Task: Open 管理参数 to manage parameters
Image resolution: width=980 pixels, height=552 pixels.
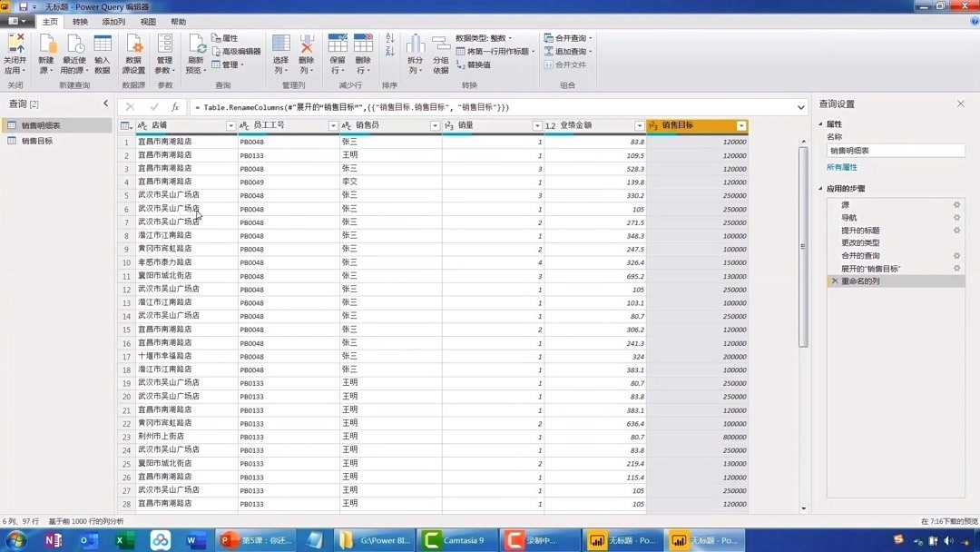Action: point(166,53)
